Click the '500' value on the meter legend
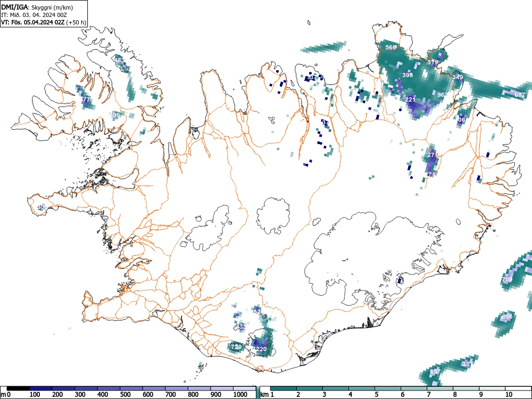Screen dimensions: 532x399 pyautogui.click(x=126, y=394)
